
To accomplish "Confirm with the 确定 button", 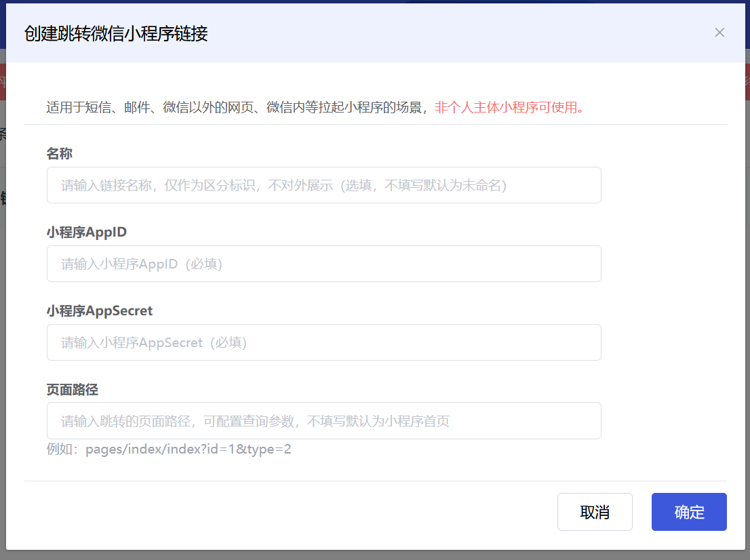I will 689,512.
